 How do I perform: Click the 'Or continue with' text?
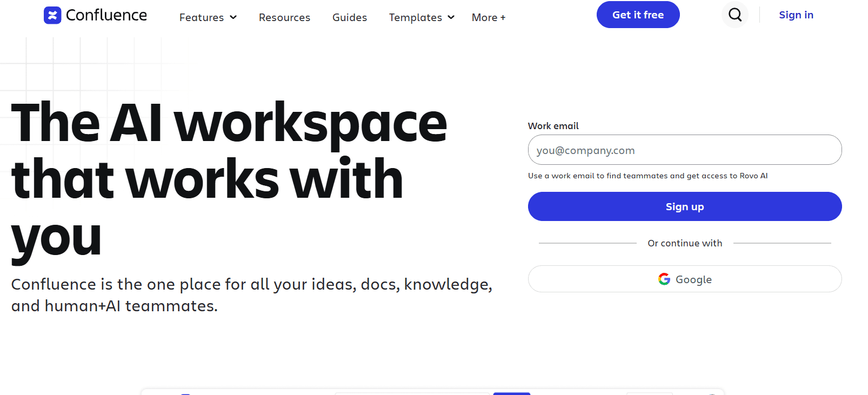tap(685, 243)
